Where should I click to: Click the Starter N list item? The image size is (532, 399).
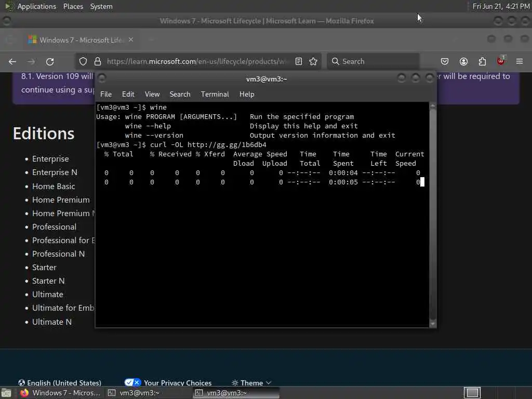tap(48, 281)
